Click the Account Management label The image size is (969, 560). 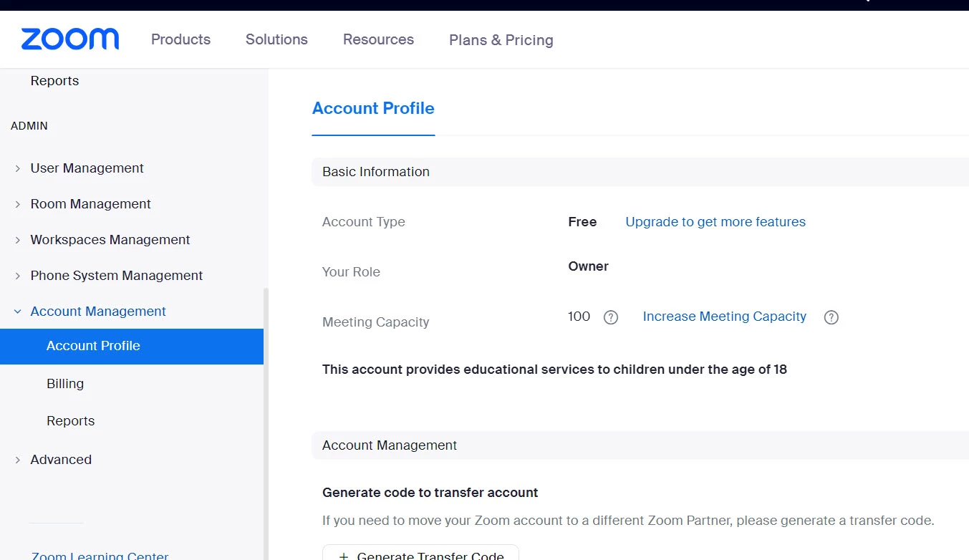point(98,312)
